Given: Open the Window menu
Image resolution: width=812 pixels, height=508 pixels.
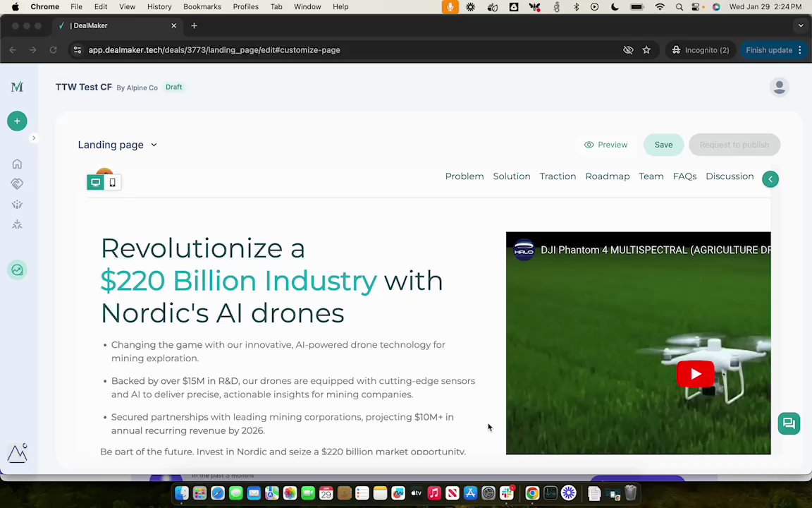Looking at the screenshot, I should pyautogui.click(x=307, y=7).
